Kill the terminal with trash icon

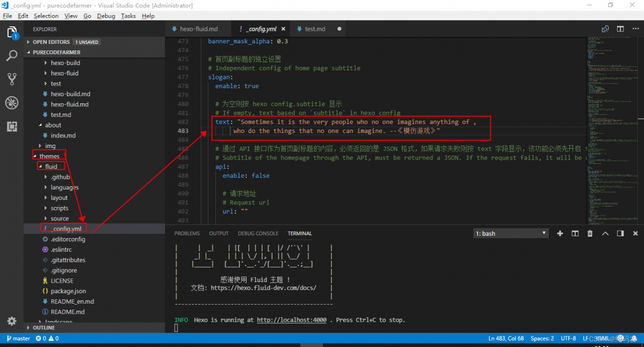(x=590, y=233)
